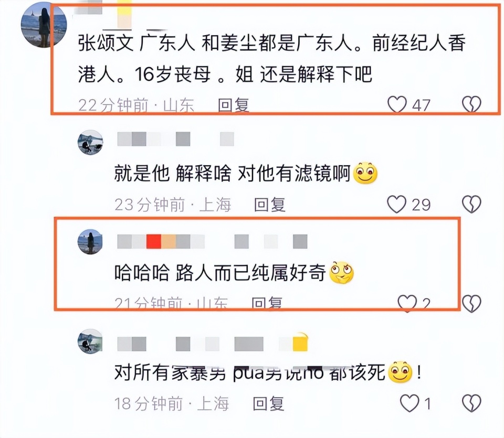Open the top commenter's large seaside avatar

coord(44,25)
